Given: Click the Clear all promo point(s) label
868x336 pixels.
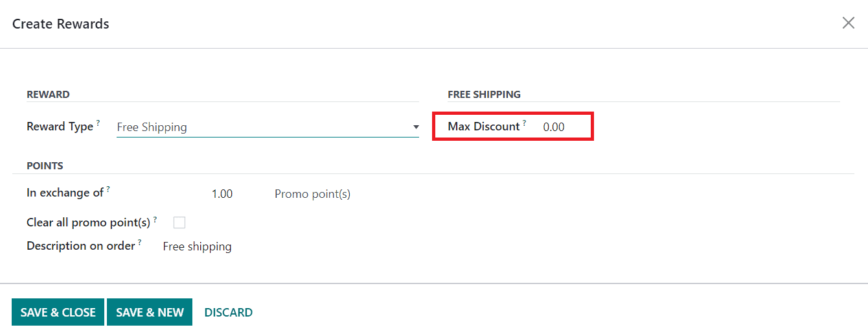Looking at the screenshot, I should (x=88, y=222).
